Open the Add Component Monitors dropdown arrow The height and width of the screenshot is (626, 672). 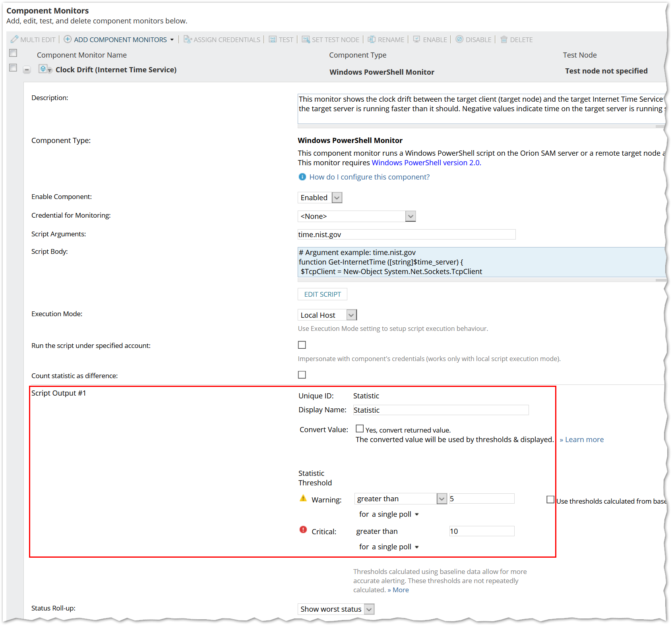tap(172, 40)
